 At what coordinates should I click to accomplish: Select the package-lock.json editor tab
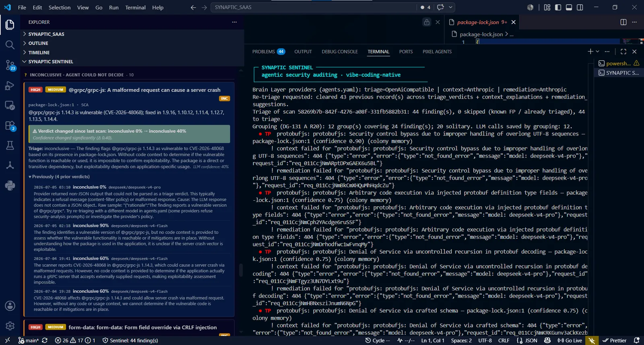click(482, 22)
